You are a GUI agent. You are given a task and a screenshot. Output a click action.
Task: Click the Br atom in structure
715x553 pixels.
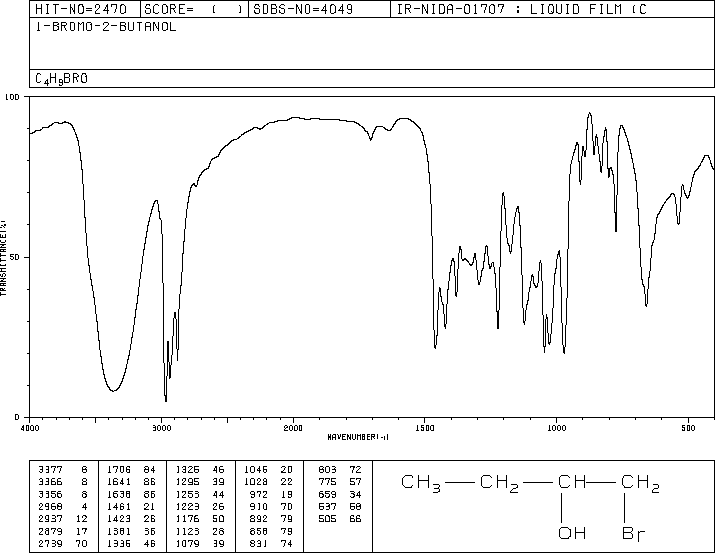634,534
